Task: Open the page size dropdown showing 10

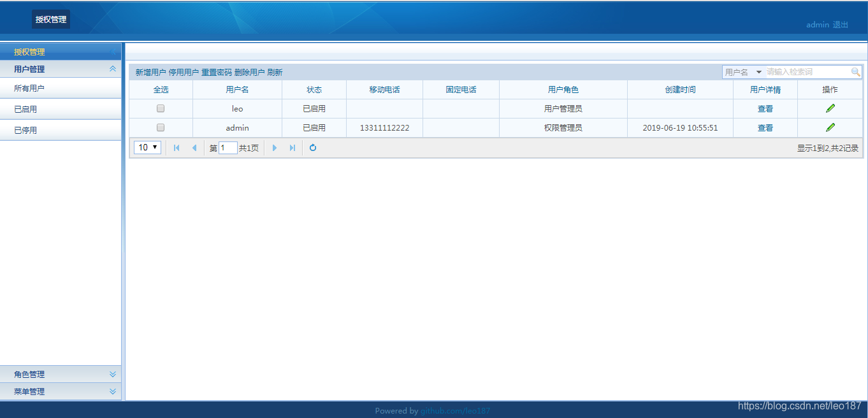Action: click(147, 148)
